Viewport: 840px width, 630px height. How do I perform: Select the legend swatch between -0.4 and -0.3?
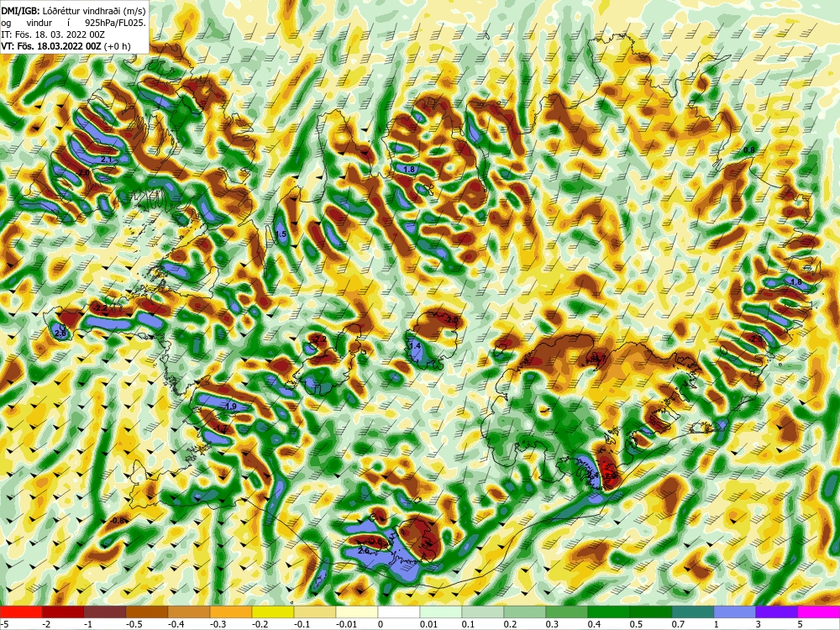pyautogui.click(x=189, y=612)
